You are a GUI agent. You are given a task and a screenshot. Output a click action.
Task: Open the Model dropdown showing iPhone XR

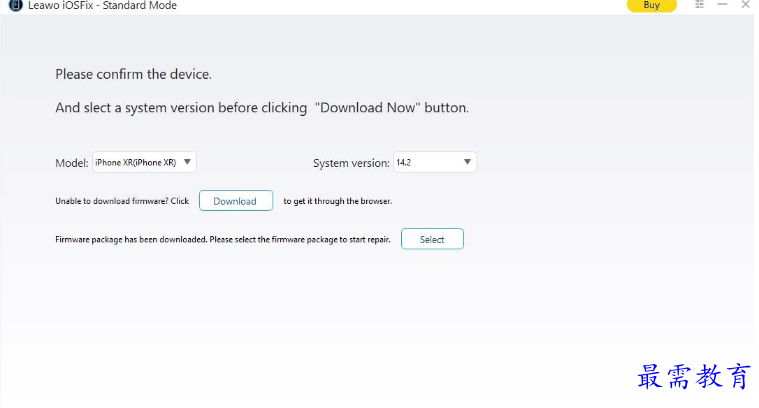(x=144, y=162)
